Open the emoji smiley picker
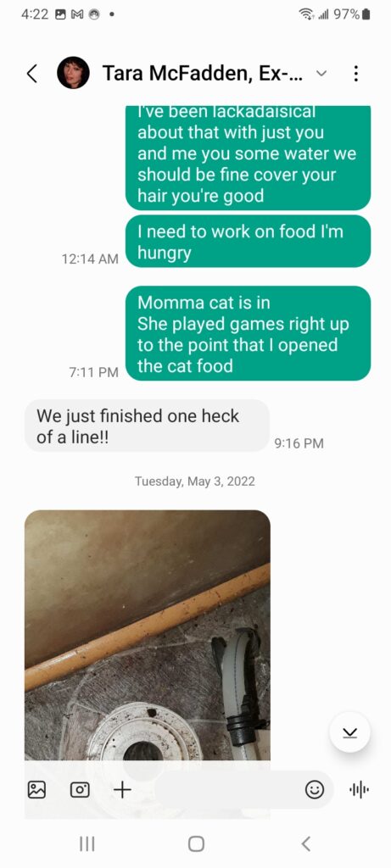 pos(315,789)
